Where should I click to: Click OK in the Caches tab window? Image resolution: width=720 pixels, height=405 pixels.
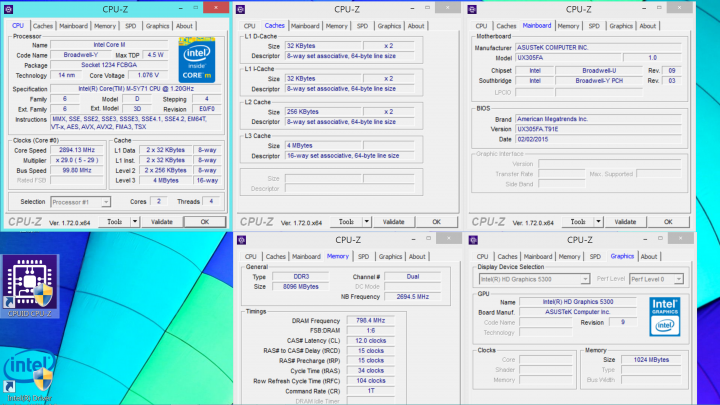pyautogui.click(x=436, y=222)
